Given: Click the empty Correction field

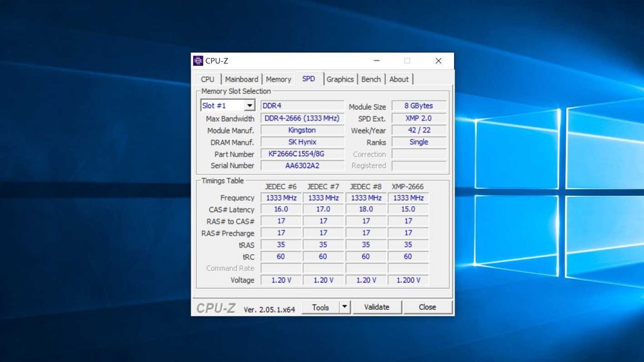Looking at the screenshot, I should (x=419, y=154).
